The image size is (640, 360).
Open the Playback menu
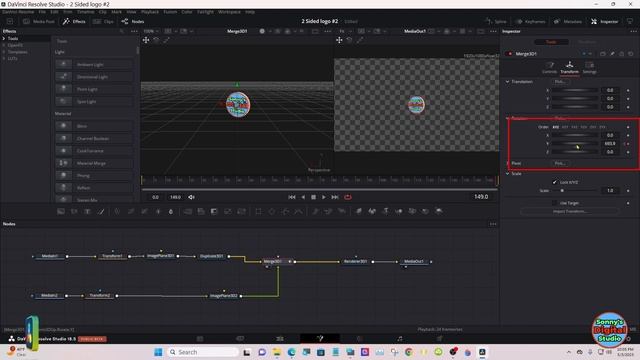click(x=150, y=12)
